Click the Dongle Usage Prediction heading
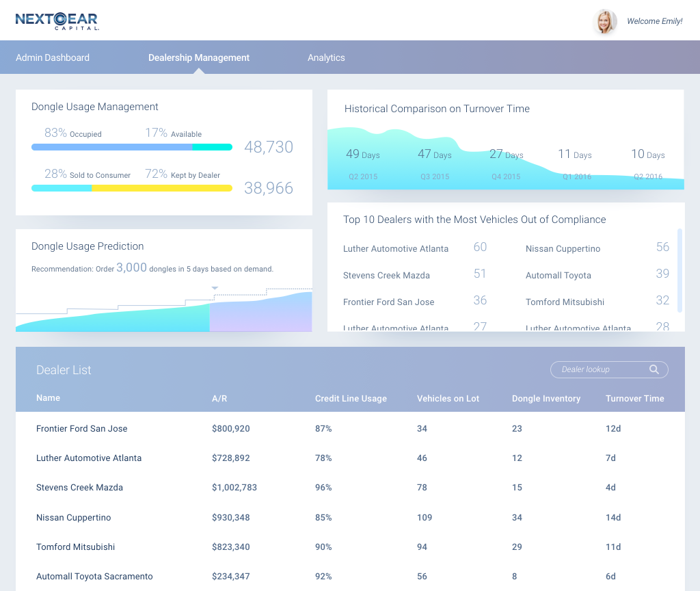Image resolution: width=700 pixels, height=591 pixels. point(87,246)
